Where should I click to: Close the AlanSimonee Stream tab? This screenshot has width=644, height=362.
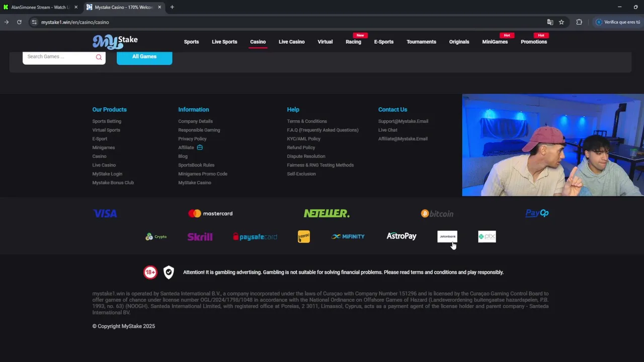76,7
